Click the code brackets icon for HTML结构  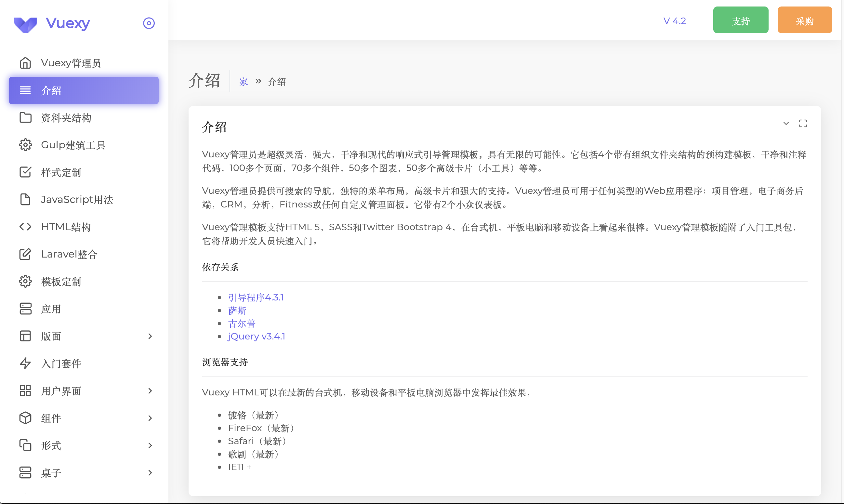[x=25, y=227]
